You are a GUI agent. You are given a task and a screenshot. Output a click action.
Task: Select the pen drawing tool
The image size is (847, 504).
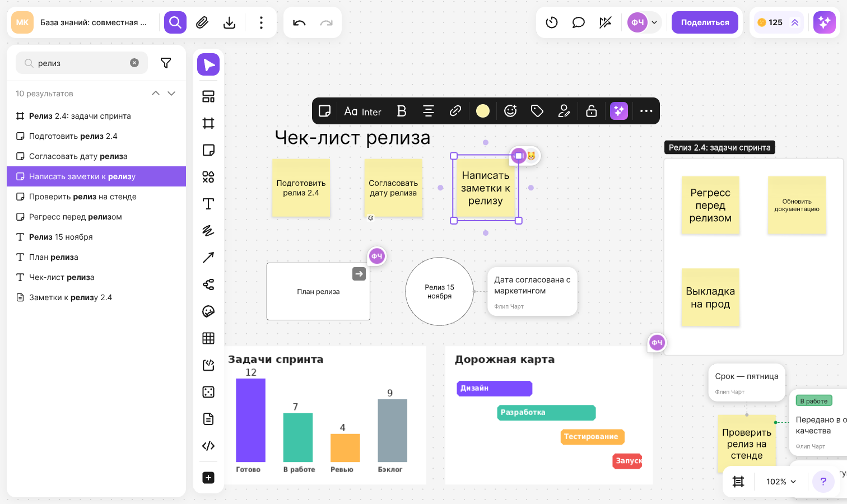[x=208, y=231]
